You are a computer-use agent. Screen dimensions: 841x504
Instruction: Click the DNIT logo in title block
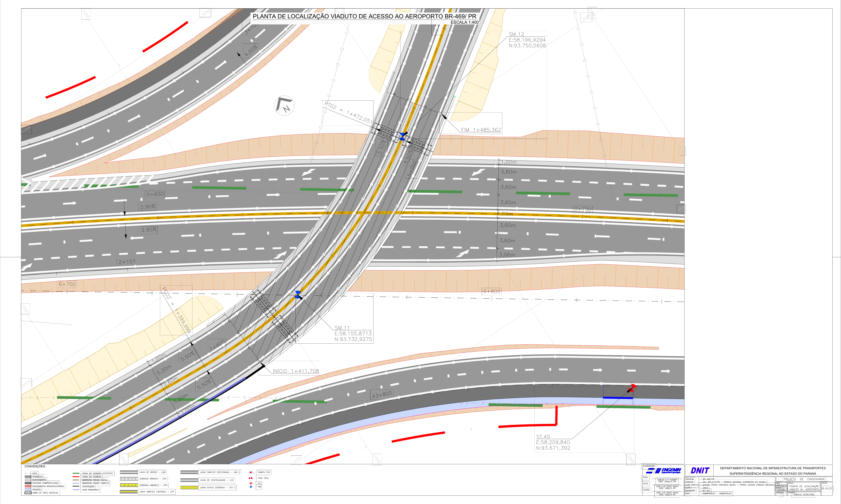click(x=700, y=470)
